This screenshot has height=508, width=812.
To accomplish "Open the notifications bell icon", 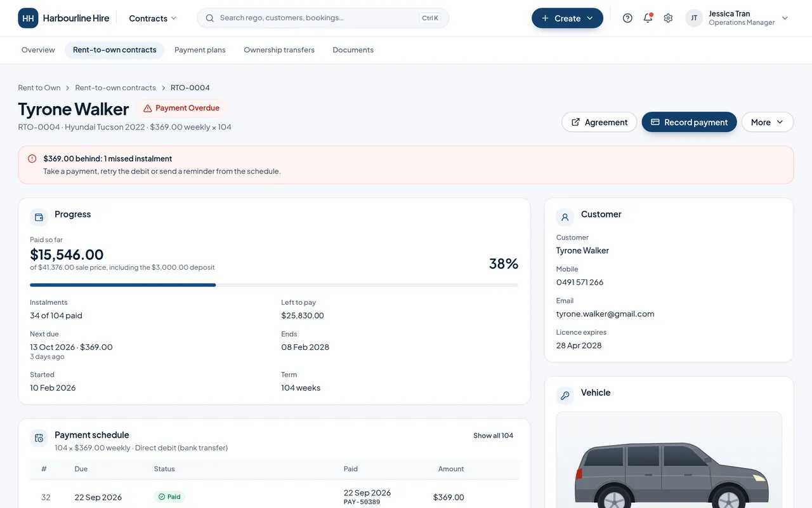I will 648,18.
